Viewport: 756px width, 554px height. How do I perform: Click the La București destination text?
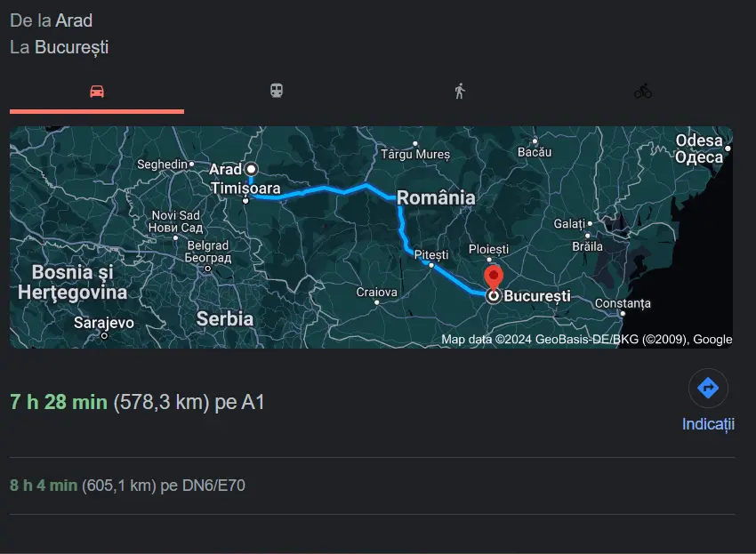60,47
